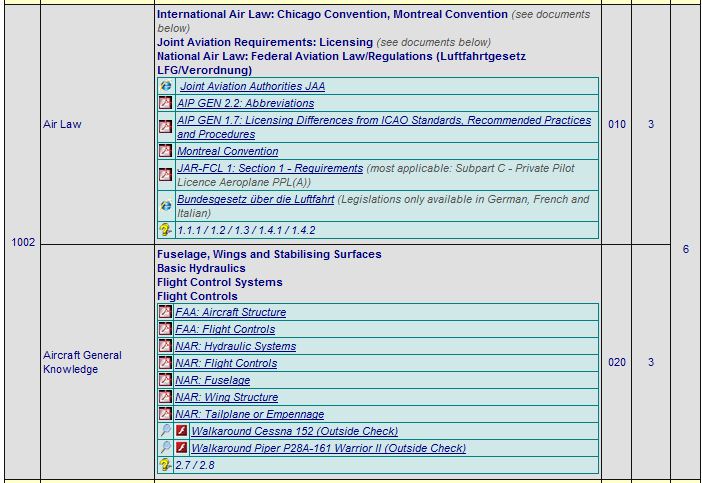Open the Walkaround Cessna 152 (Outside Check) link

pyautogui.click(x=294, y=431)
